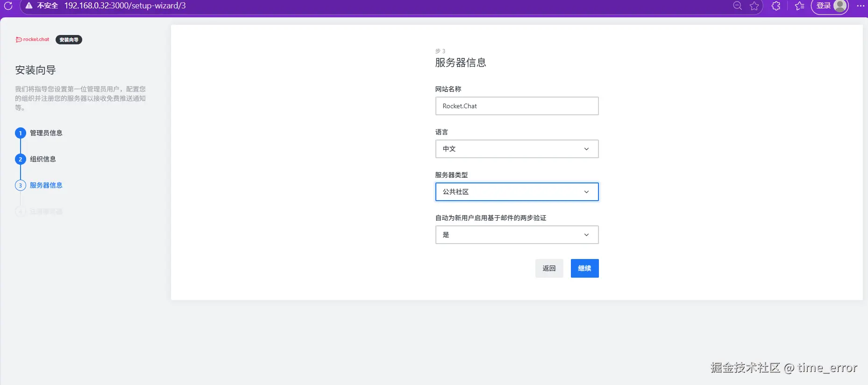Click the chevron of the 是 dropdown
Viewport: 868px width, 385px height.
(586, 235)
